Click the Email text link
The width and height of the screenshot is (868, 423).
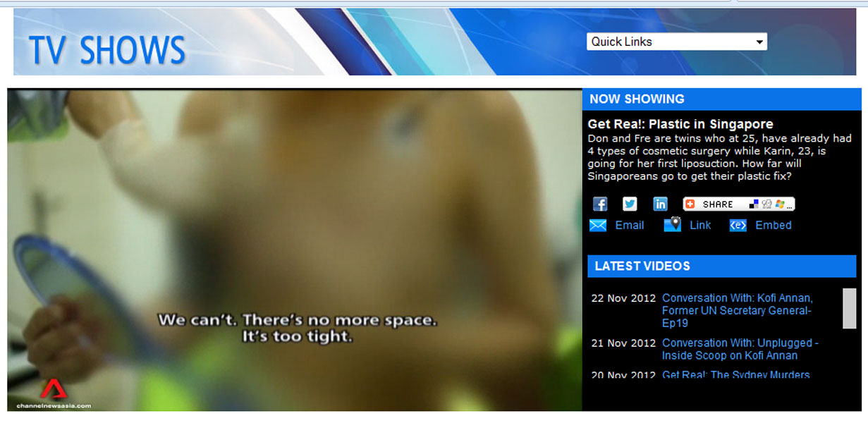point(629,226)
